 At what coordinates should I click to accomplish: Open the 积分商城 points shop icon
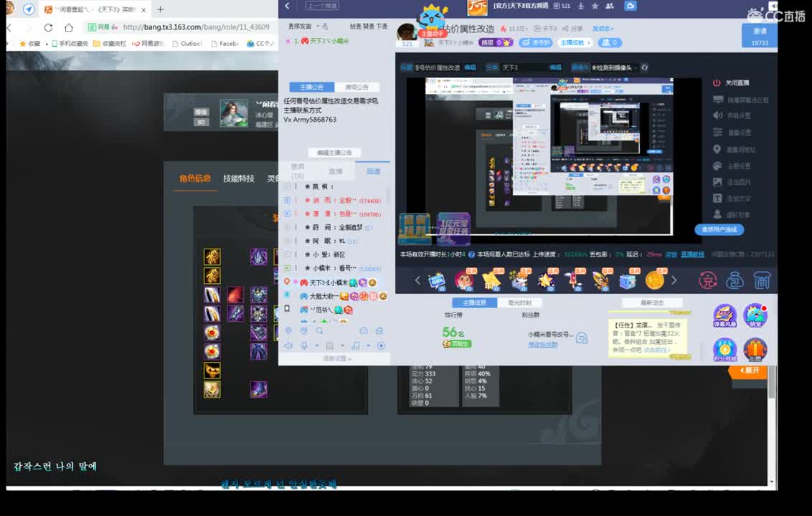[x=724, y=350]
